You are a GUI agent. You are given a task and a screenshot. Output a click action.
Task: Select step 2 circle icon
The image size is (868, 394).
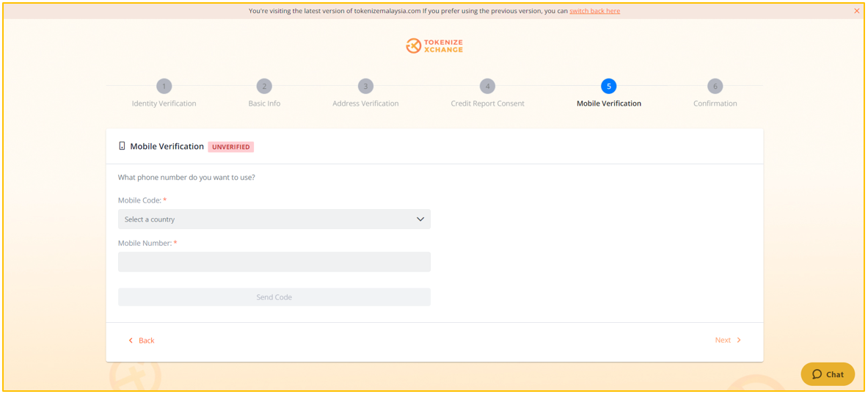[264, 87]
